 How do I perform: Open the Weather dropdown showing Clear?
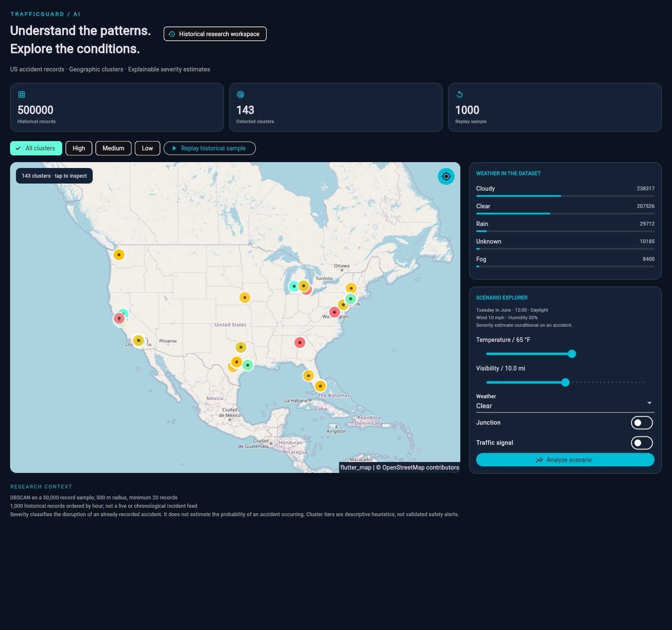[x=565, y=403]
